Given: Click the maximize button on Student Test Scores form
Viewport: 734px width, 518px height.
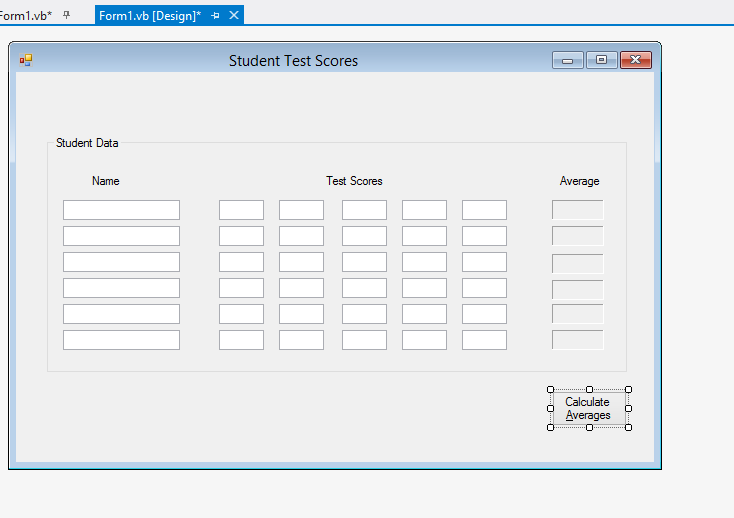Looking at the screenshot, I should click(x=602, y=60).
